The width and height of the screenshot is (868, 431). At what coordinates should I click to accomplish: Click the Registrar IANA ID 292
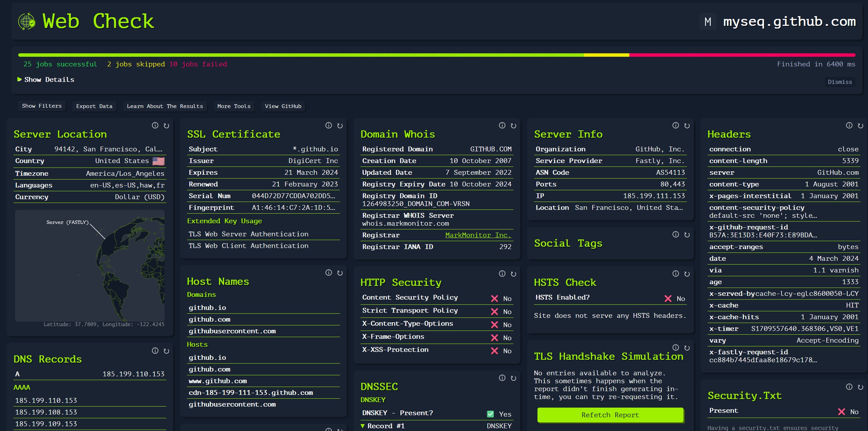505,247
